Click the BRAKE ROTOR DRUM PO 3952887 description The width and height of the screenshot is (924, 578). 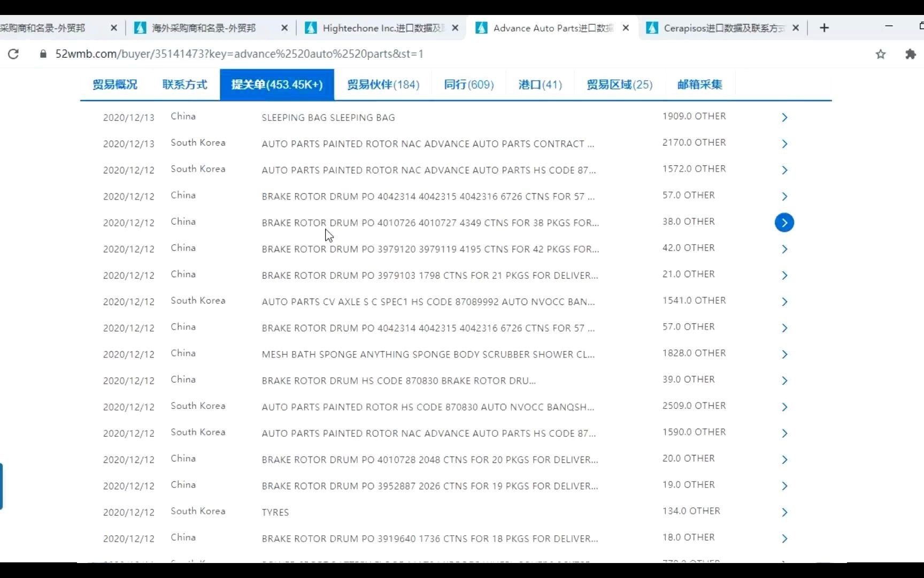click(x=430, y=486)
